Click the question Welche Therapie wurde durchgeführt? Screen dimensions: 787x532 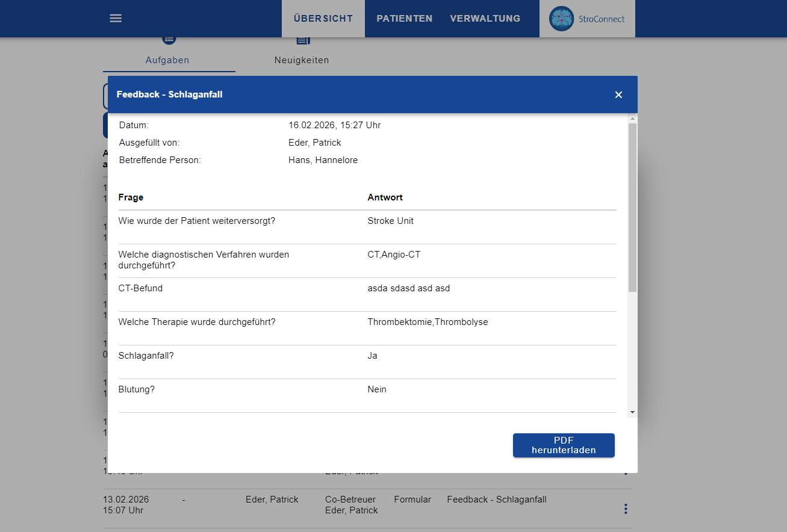coord(197,322)
